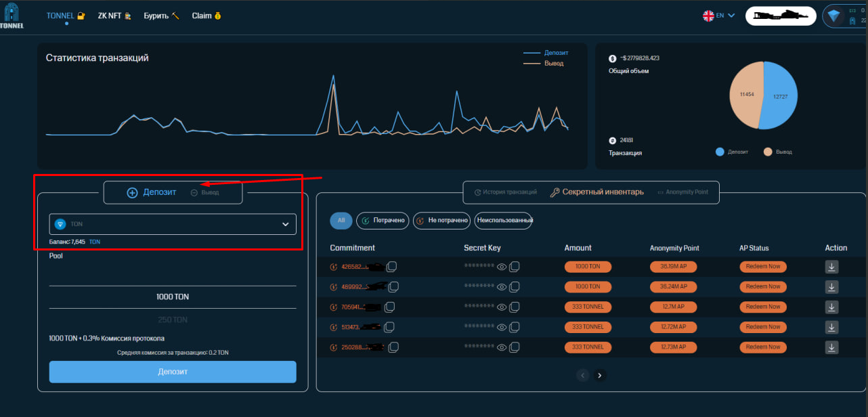Open the Claim nav item
The width and height of the screenshot is (868, 417).
point(207,16)
